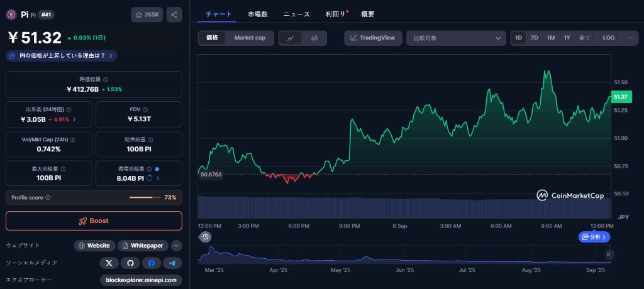This screenshot has height=289, width=644.
Task: Click the verified check badge by 循環供給量
Action: pos(157,169)
